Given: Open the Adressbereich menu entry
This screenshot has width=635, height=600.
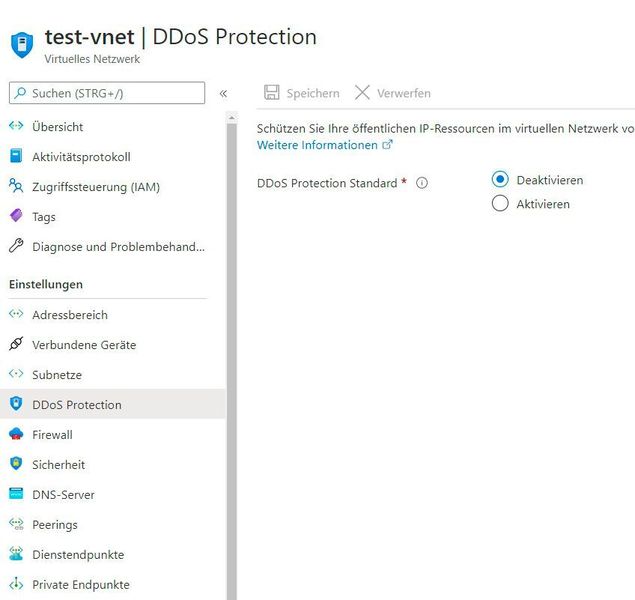Looking at the screenshot, I should click(x=69, y=314).
